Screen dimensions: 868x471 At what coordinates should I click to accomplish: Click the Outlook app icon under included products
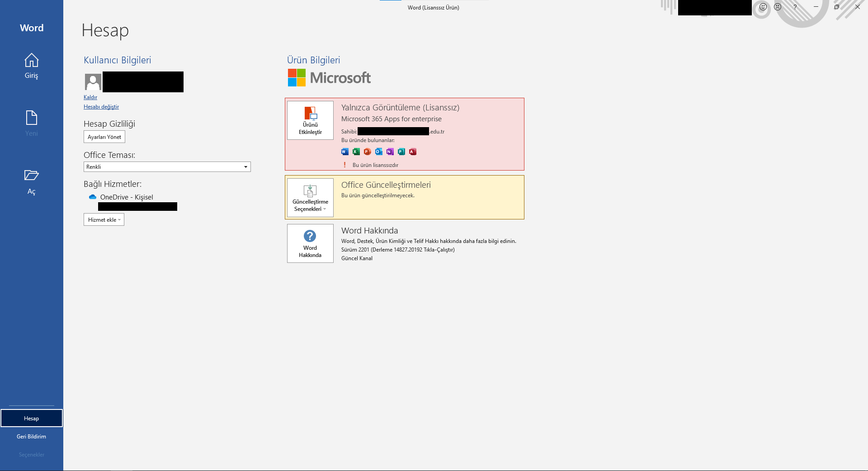(x=379, y=152)
